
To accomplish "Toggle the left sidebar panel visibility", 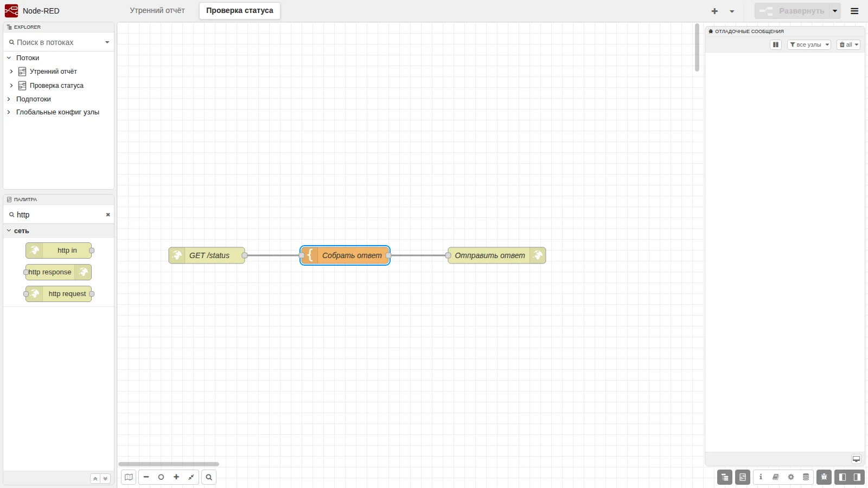I will coord(843,477).
